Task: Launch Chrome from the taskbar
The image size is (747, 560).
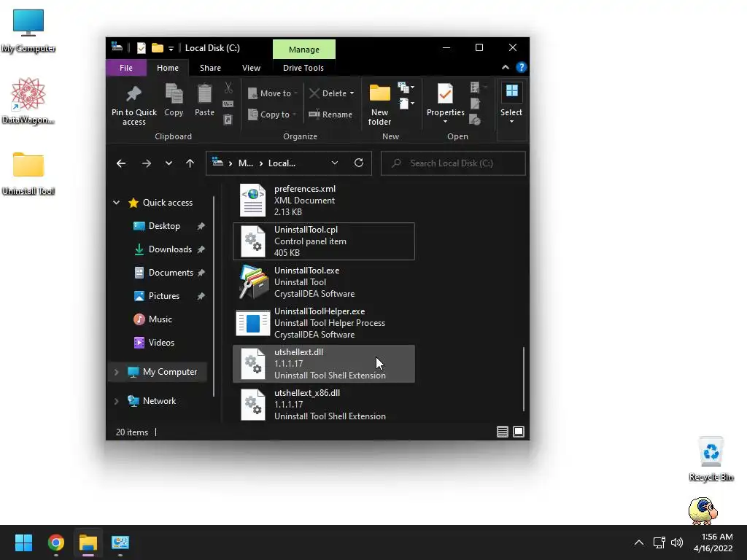Action: point(55,542)
